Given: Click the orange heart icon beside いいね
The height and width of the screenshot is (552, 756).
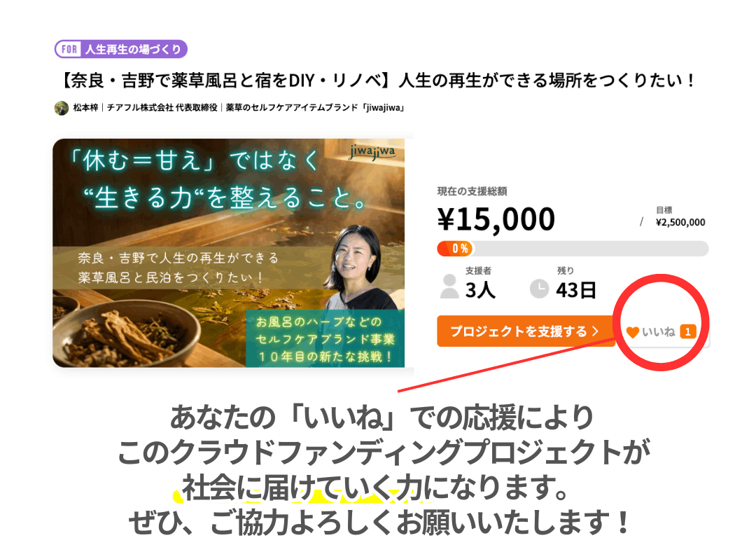Looking at the screenshot, I should pos(633,332).
